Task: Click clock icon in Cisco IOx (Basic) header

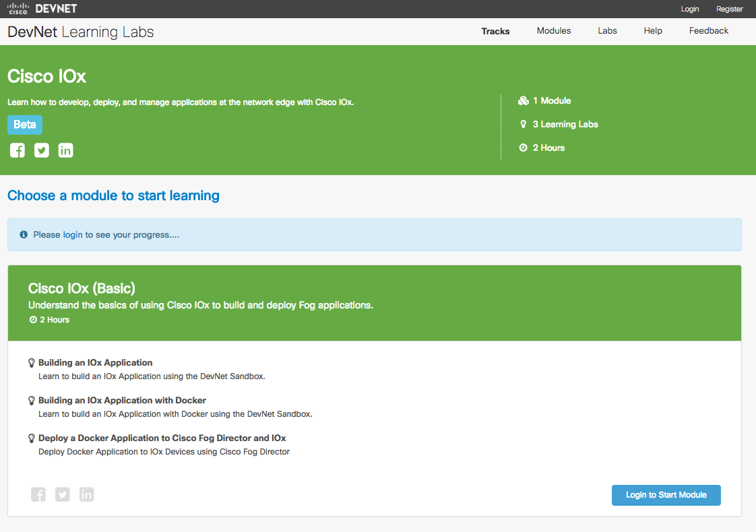Action: pyautogui.click(x=33, y=319)
